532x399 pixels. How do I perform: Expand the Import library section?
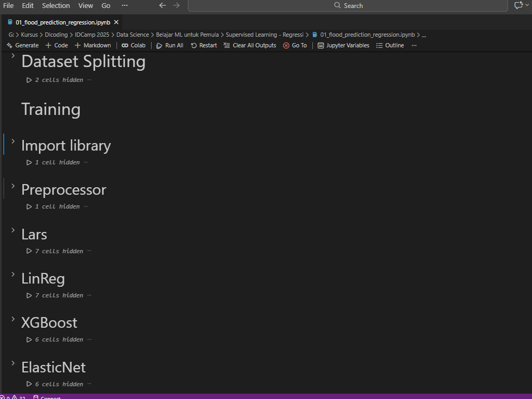(13, 141)
